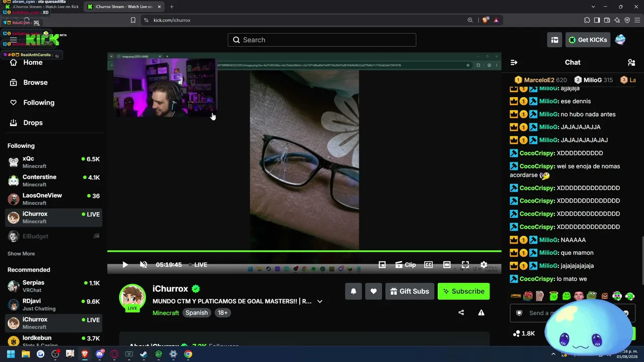This screenshot has width=644, height=362.
Task: Toggle closed captions in the player
Action: [428, 264]
